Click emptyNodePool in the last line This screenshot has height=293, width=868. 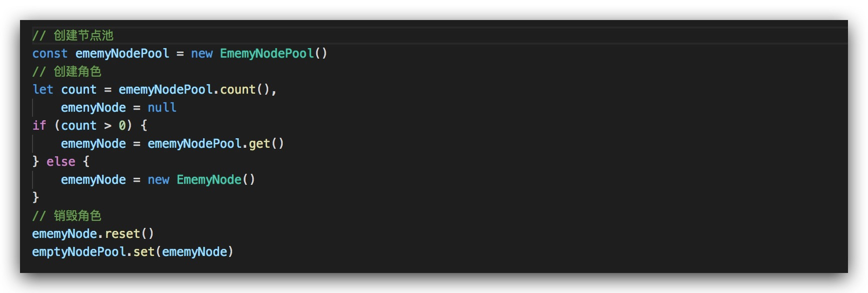[79, 252]
